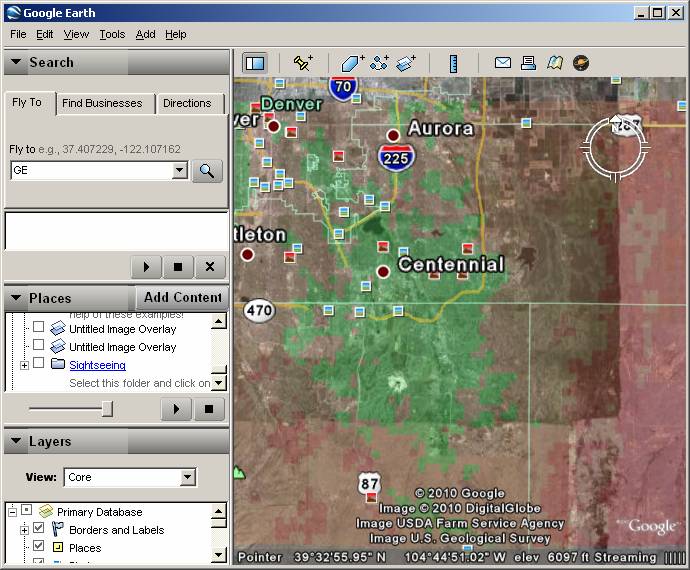Stop the search results tour
The width and height of the screenshot is (690, 570).
pyautogui.click(x=178, y=267)
